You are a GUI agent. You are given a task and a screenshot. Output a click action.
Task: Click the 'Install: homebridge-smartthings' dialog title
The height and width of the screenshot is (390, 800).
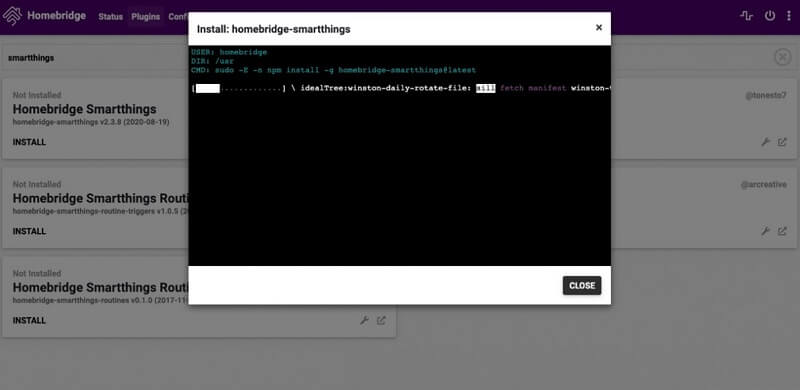coord(273,29)
